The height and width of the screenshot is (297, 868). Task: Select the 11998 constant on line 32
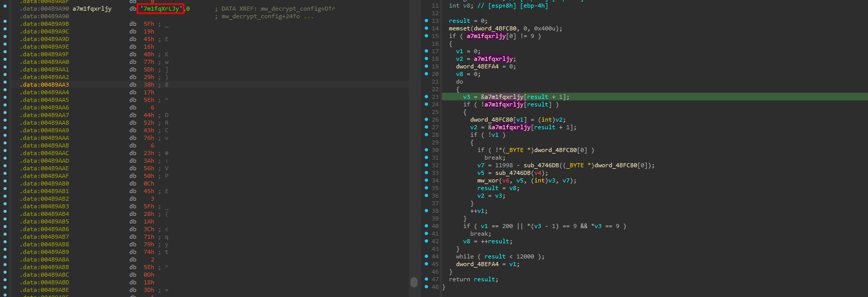pos(504,165)
